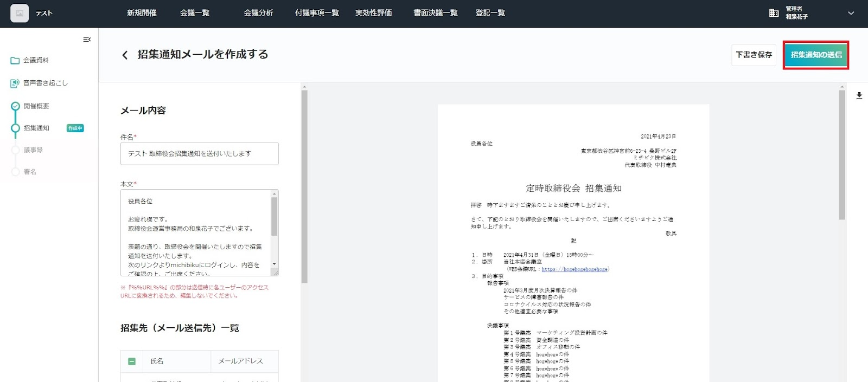Click the 開催概要 completed step check icon
Screen dimensions: 868x382
pos(16,106)
